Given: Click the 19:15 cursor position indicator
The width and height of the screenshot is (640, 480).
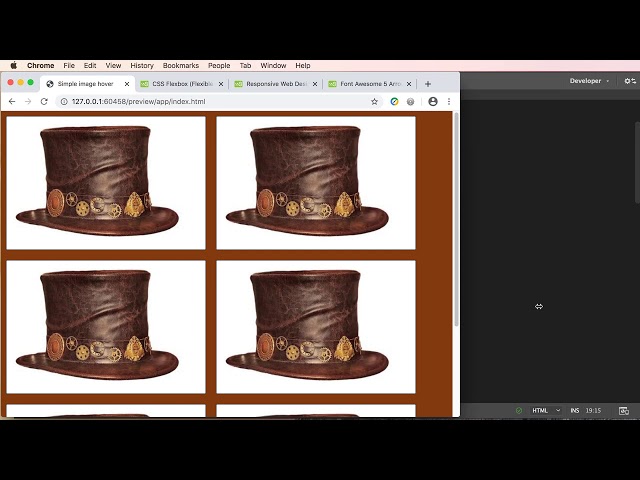Looking at the screenshot, I should (x=593, y=411).
